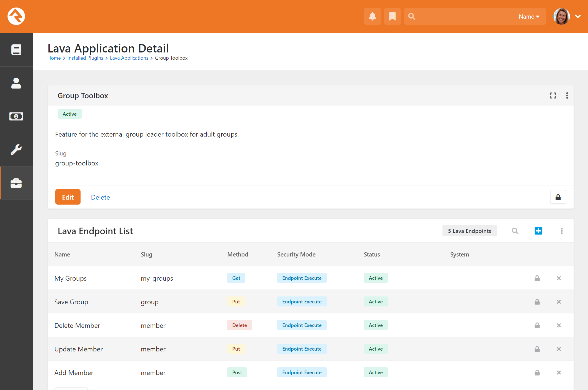Viewport: 588px width, 390px height.
Task: Sort by the Name column header
Action: tap(62, 254)
